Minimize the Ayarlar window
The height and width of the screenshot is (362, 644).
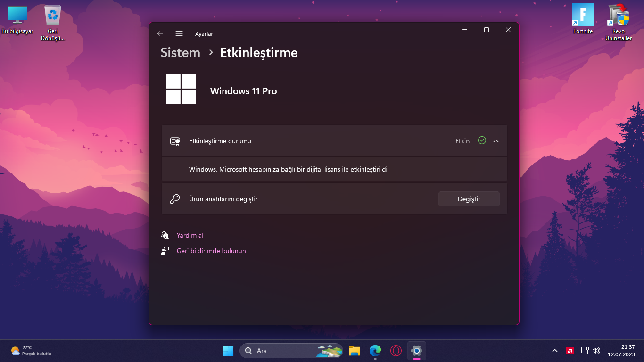pos(465,30)
